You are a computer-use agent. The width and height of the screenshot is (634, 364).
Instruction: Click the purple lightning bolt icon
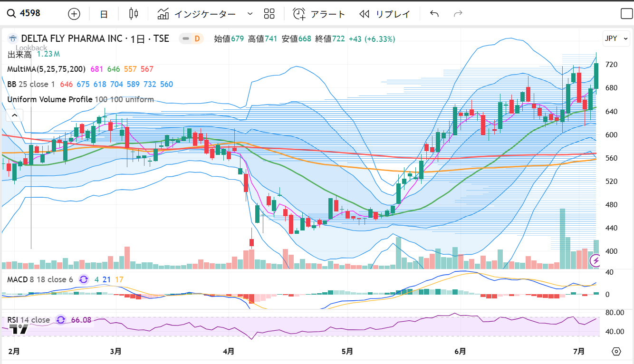595,260
